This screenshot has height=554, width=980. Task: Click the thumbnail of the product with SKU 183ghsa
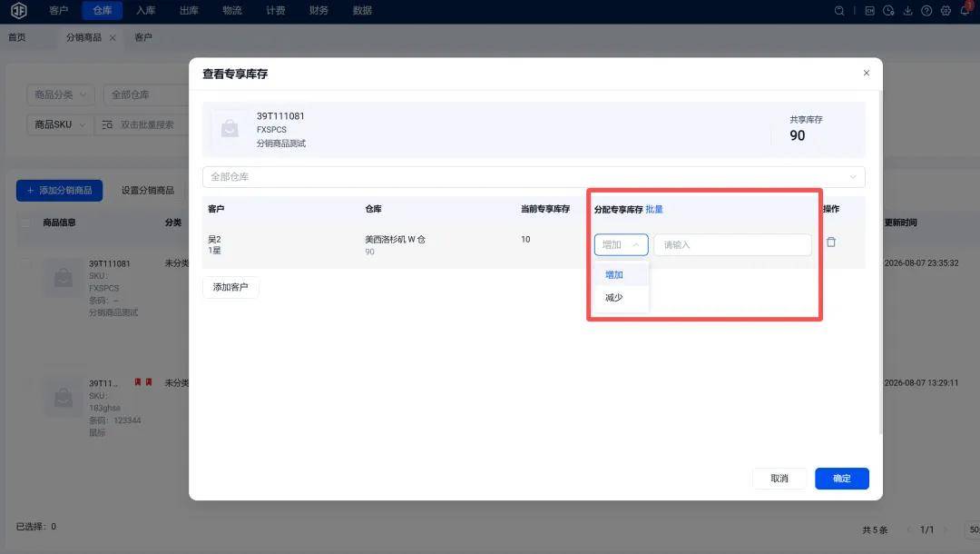(64, 397)
